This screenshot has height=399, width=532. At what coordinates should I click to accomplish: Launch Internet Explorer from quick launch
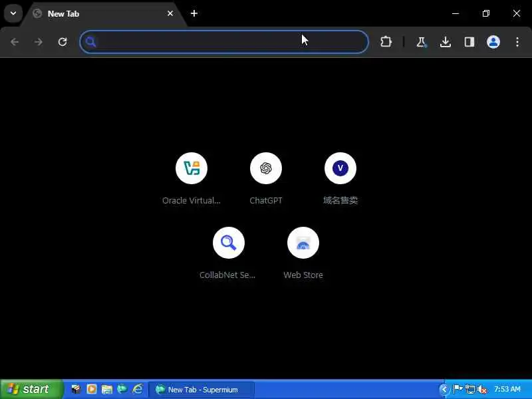(x=138, y=389)
